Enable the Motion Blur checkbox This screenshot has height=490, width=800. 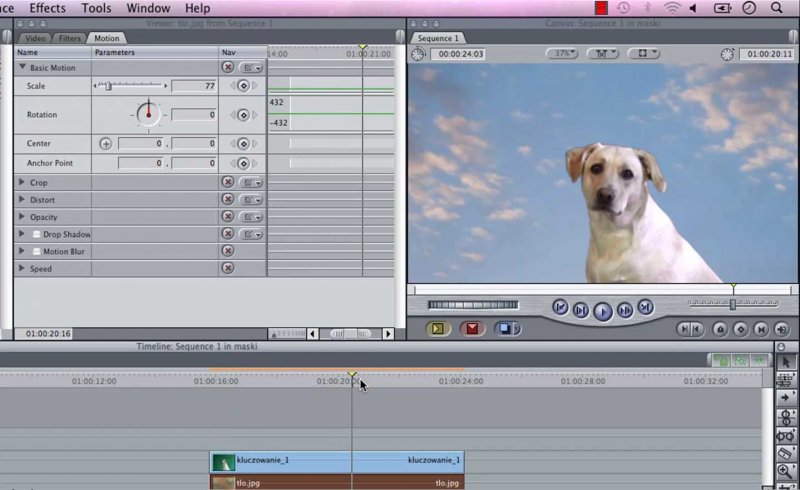(37, 251)
